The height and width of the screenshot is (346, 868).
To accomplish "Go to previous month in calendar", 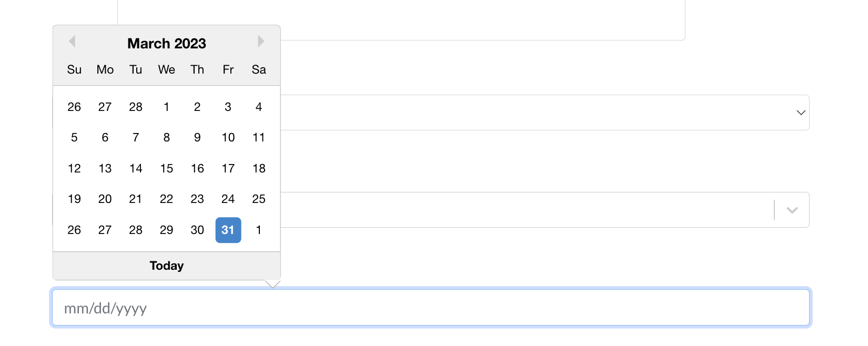I will 73,41.
